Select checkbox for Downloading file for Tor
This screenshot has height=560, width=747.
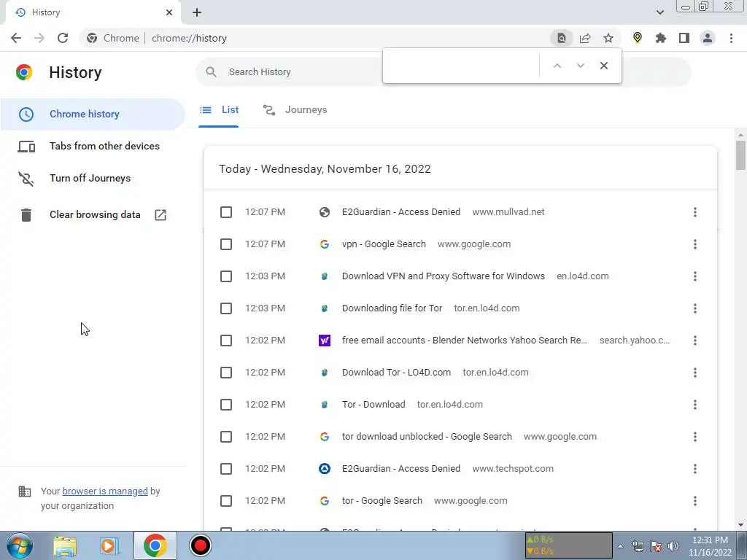(226, 308)
